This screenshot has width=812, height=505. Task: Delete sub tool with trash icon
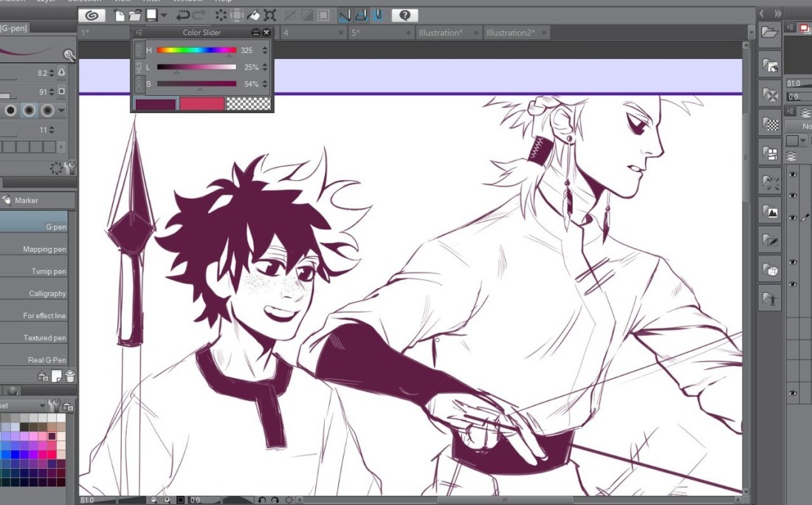coord(70,377)
